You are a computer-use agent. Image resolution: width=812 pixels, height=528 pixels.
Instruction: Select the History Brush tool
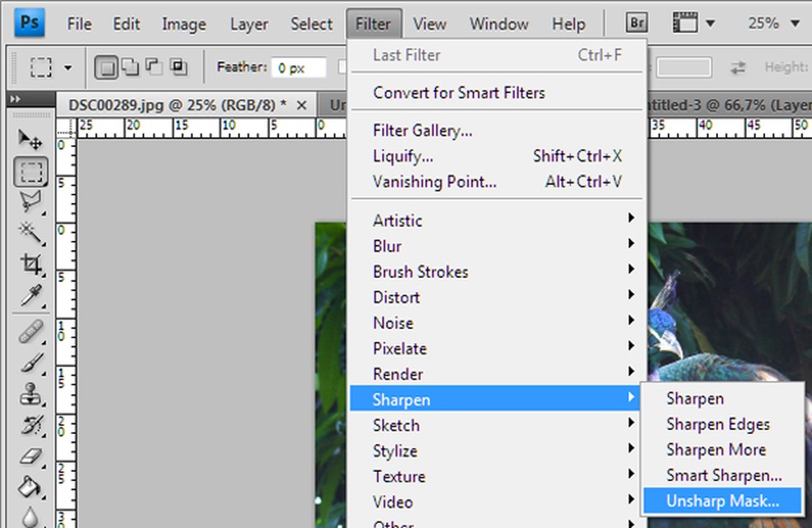[x=30, y=425]
